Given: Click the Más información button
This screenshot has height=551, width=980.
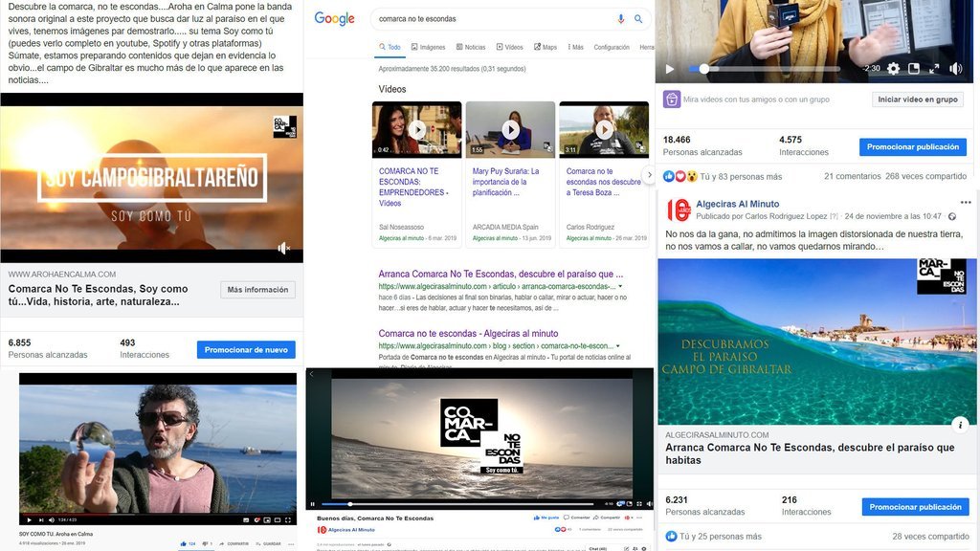Looking at the screenshot, I should pyautogui.click(x=257, y=290).
